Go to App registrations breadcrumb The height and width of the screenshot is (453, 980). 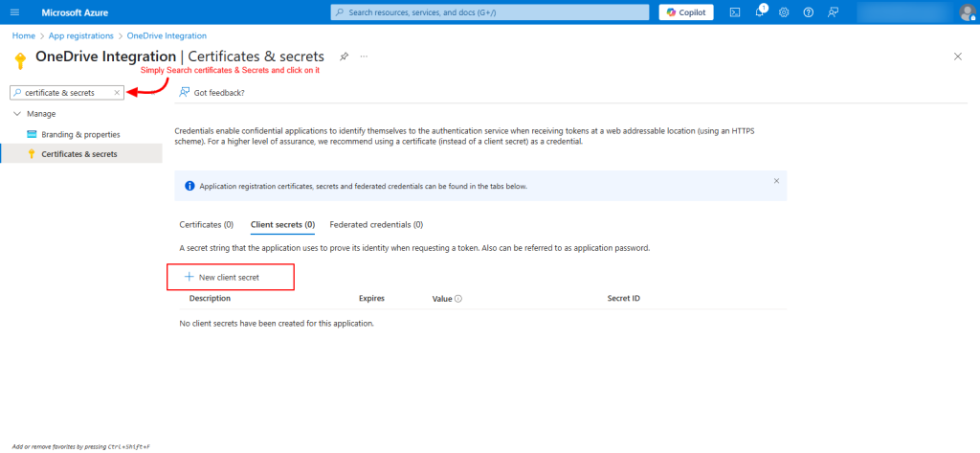click(81, 35)
